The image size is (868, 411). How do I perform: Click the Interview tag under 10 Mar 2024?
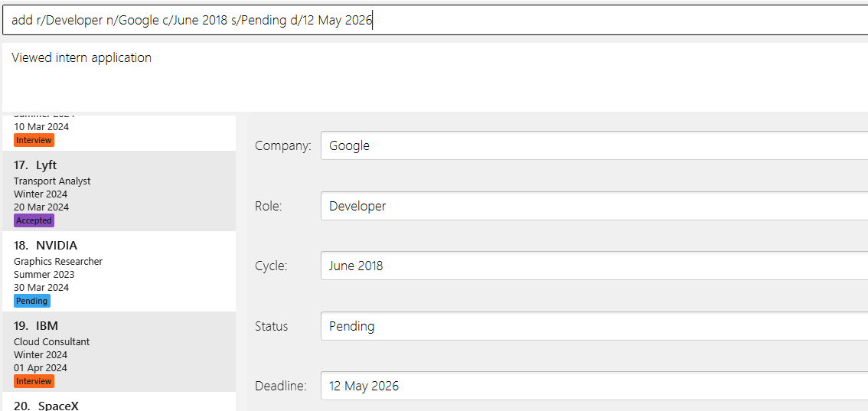point(34,140)
